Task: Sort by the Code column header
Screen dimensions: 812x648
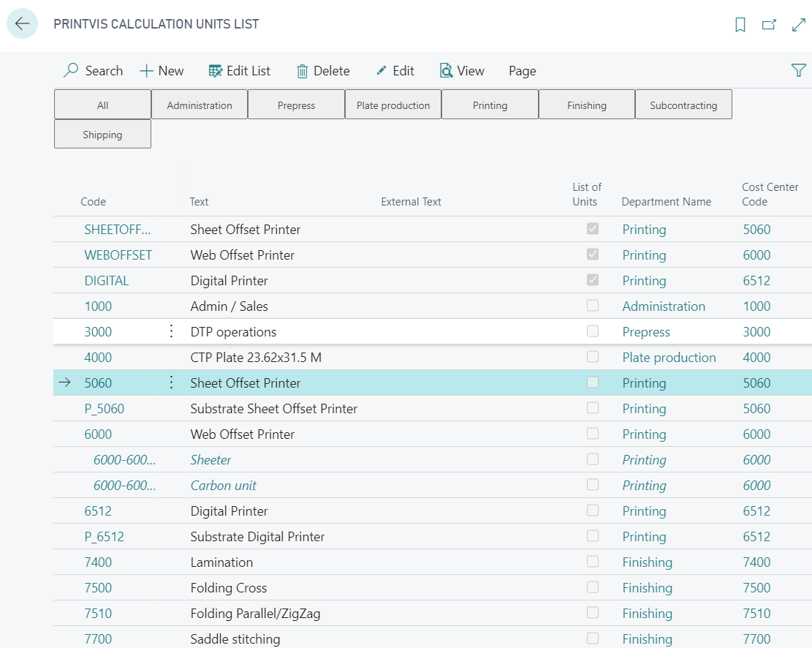Action: pos(94,202)
